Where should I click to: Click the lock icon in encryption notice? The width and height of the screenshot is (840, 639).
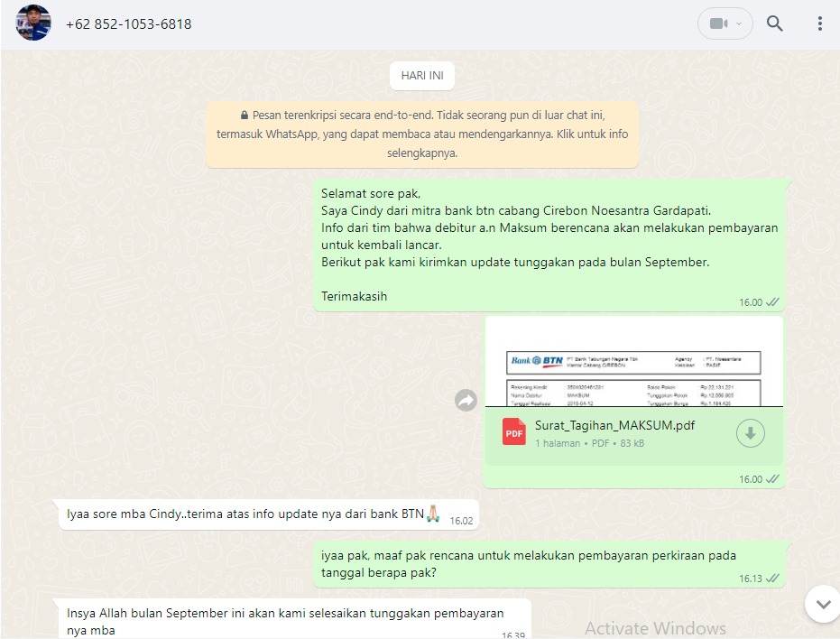(244, 116)
